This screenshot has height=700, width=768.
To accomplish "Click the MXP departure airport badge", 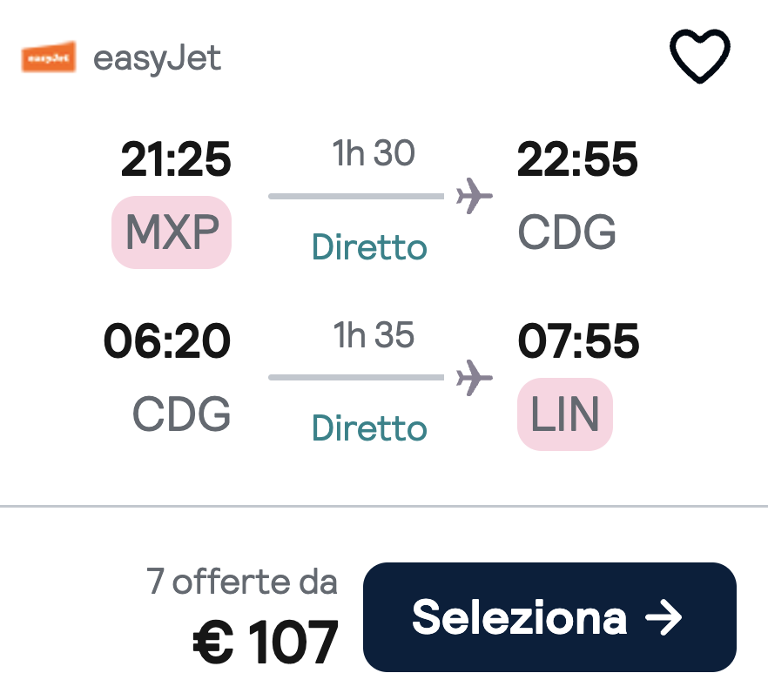I will [172, 232].
